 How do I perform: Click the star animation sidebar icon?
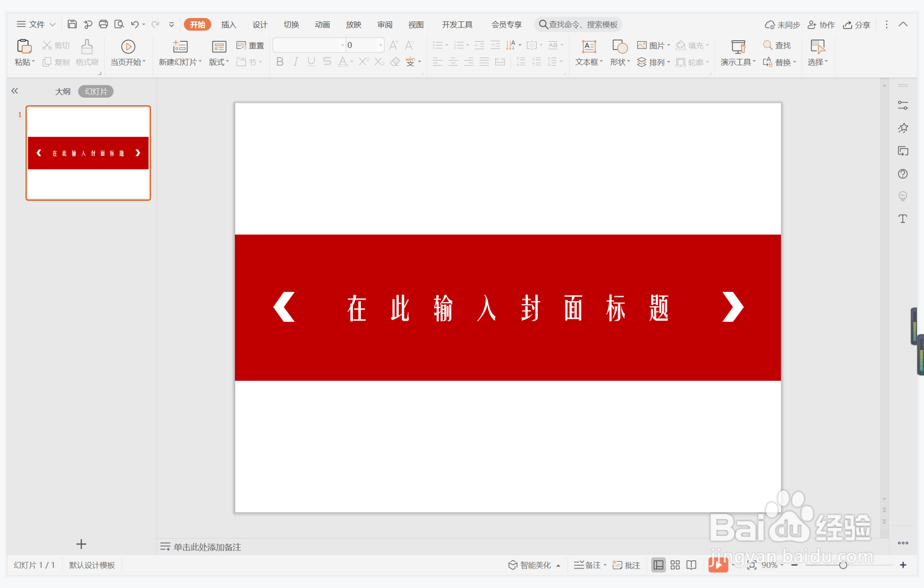pos(903,128)
